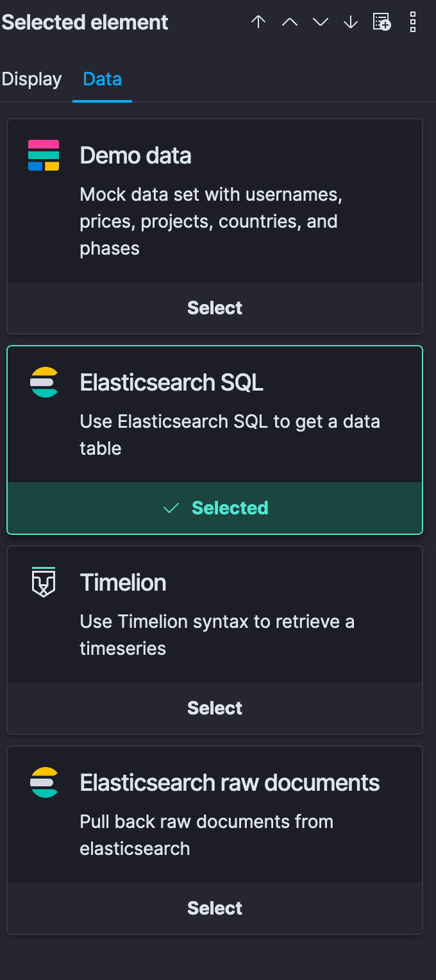
Task: Click the Timelion logo icon
Action: point(44,582)
